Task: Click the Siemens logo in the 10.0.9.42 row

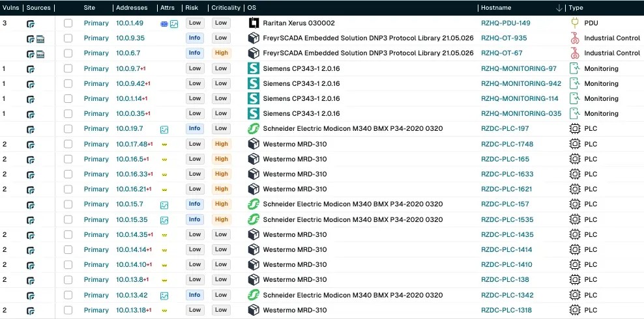Action: click(254, 83)
